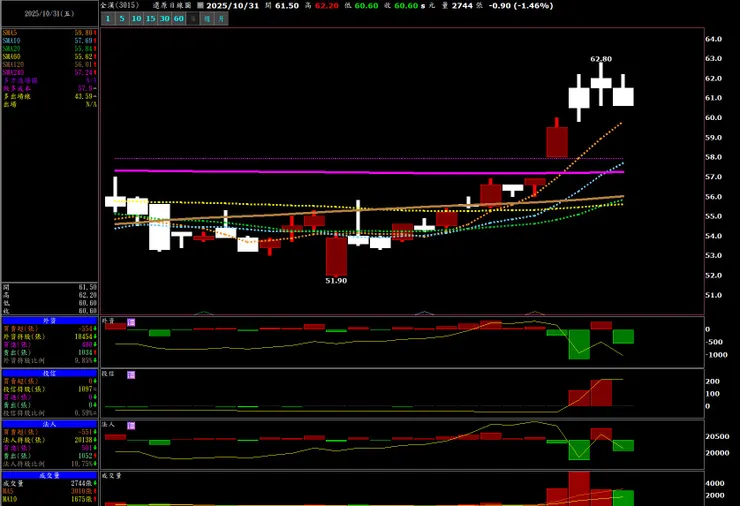Viewport: 740px width, 506px height.
Task: Select the SMA5 59.80 legend row
Action: 50,33
